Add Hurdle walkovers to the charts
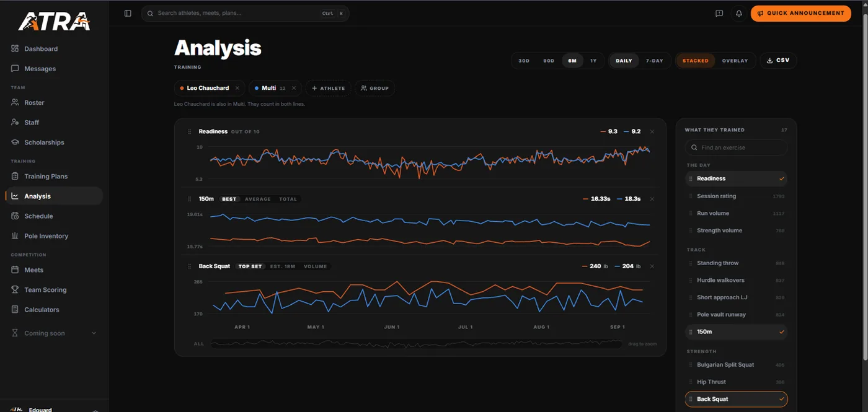The width and height of the screenshot is (868, 412). click(737, 280)
